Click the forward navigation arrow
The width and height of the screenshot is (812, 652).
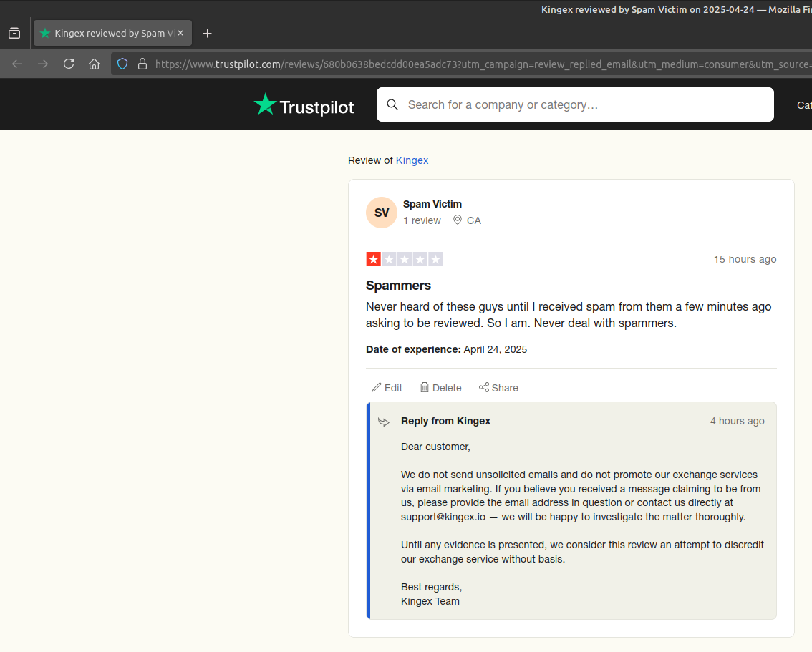tap(43, 64)
